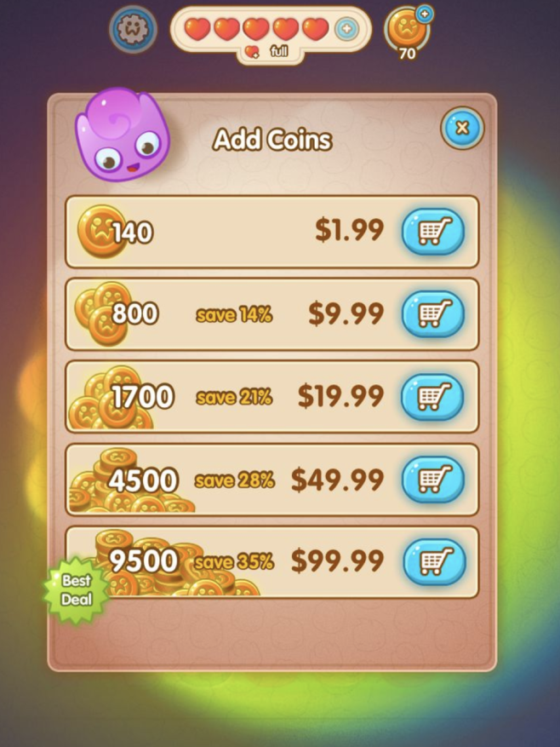Close the Add Coins dialog
Screen dimensions: 560x747
(x=462, y=128)
